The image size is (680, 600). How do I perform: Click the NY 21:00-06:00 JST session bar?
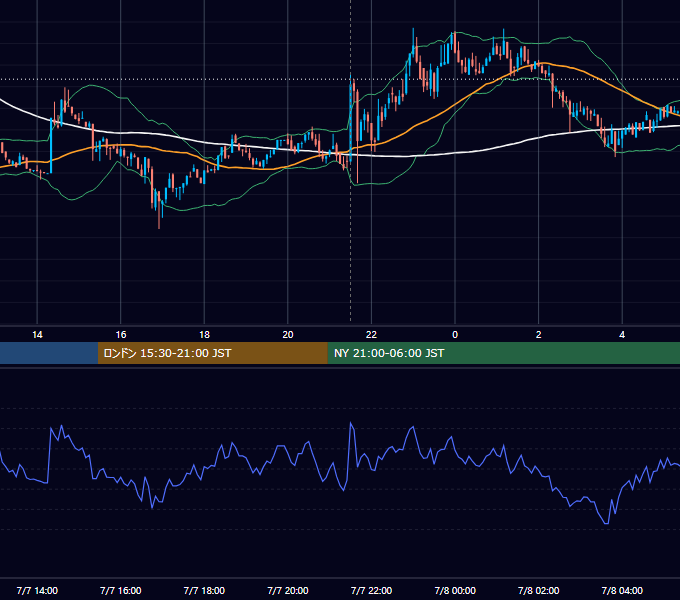503,353
